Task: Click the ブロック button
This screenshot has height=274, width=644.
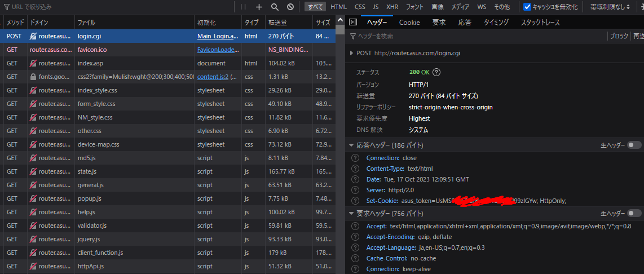Action: coord(619,36)
